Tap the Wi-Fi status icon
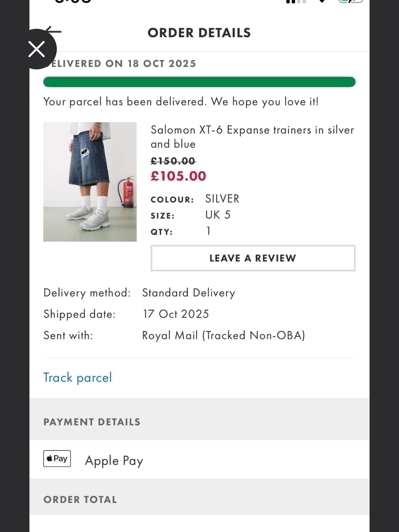Viewport: 399px width, 532px height. (322, 1)
